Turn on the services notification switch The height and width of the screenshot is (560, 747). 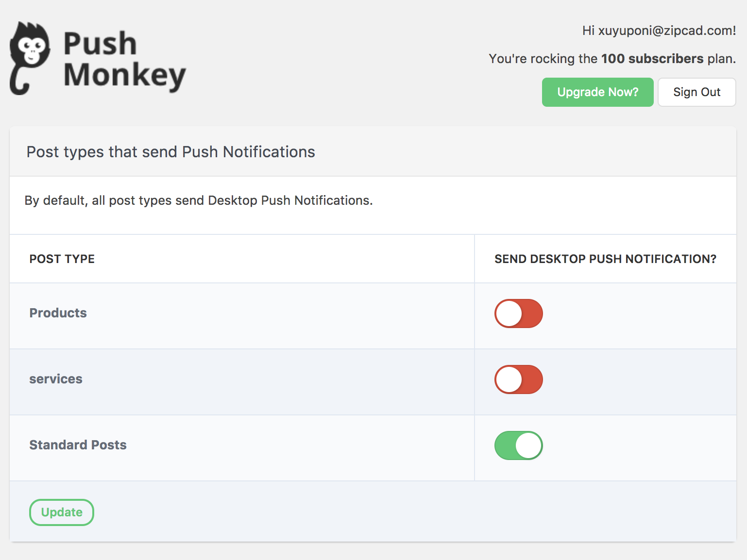pyautogui.click(x=518, y=379)
